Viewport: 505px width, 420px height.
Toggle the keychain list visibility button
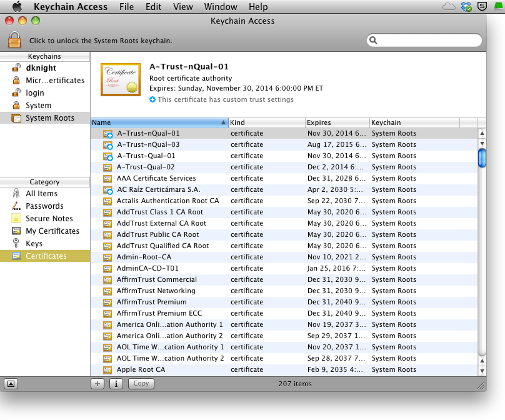click(11, 384)
